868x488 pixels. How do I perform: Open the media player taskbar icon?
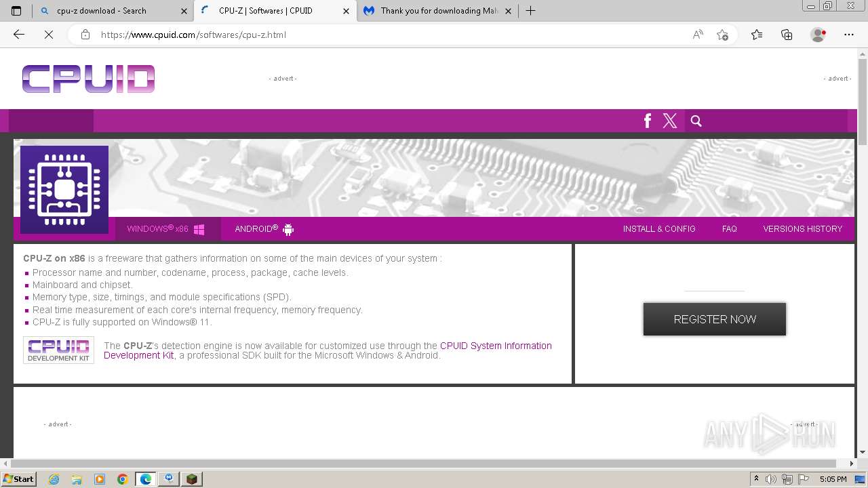[x=100, y=479]
